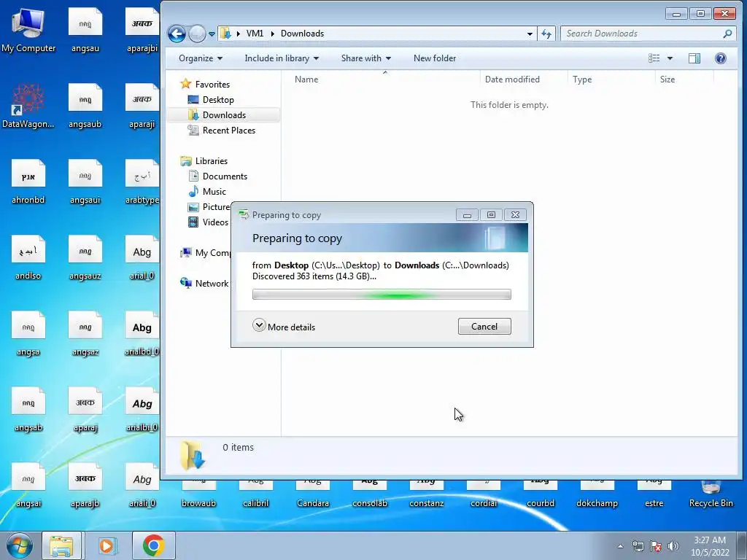Open the Videos library
The height and width of the screenshot is (560, 747).
pyautogui.click(x=209, y=222)
